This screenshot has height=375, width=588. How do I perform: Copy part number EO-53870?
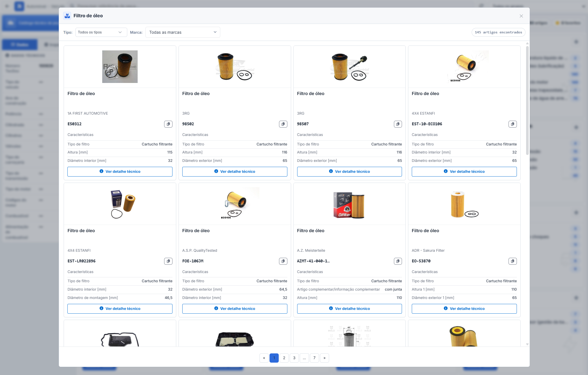(x=513, y=261)
